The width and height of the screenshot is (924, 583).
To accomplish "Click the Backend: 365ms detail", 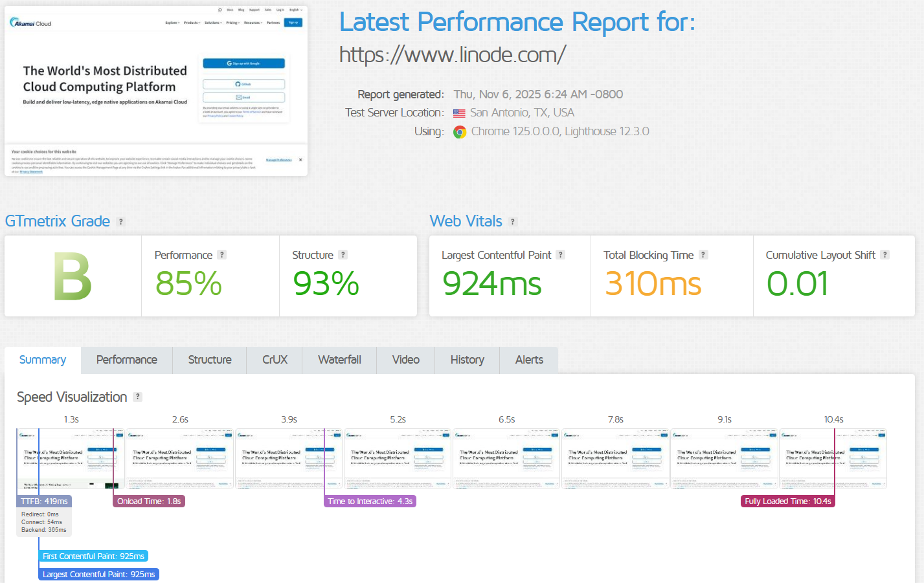I will point(44,530).
